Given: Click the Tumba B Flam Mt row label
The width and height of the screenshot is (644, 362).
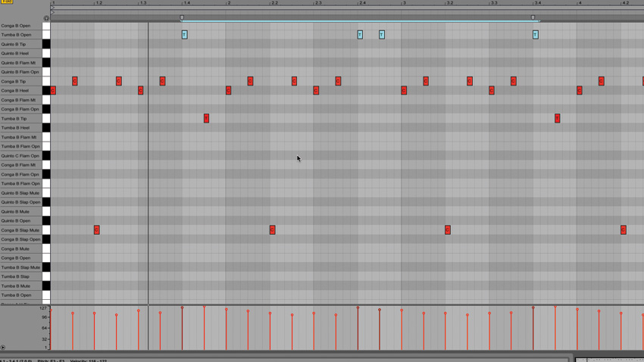Looking at the screenshot, I should tap(18, 137).
